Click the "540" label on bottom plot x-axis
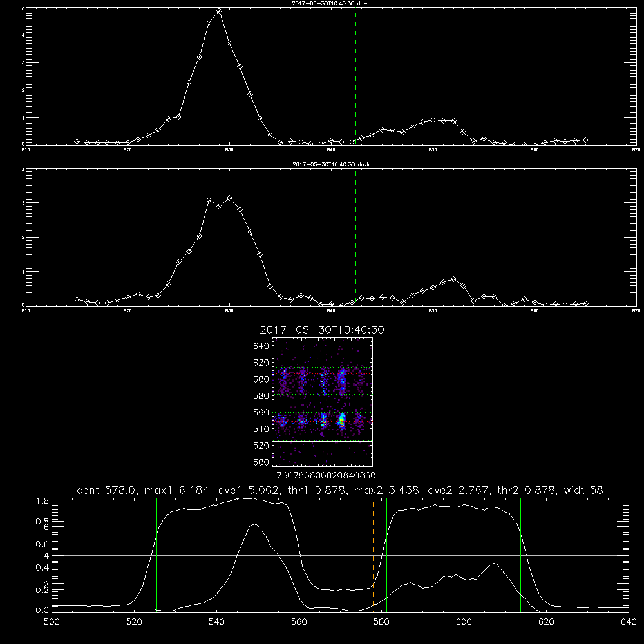This screenshot has width=644, height=644. point(216,622)
